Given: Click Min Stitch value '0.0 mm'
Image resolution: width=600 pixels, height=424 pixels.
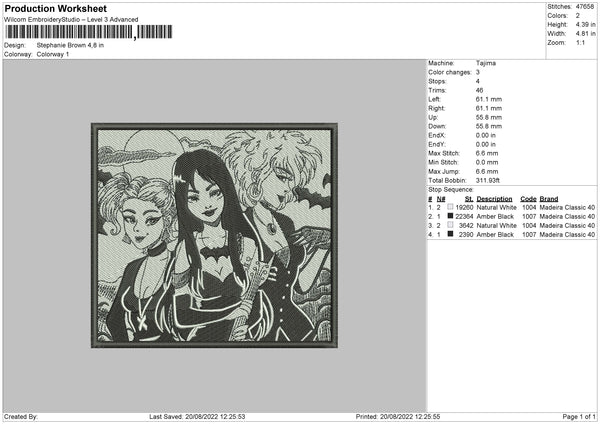Looking at the screenshot, I should pos(487,162).
